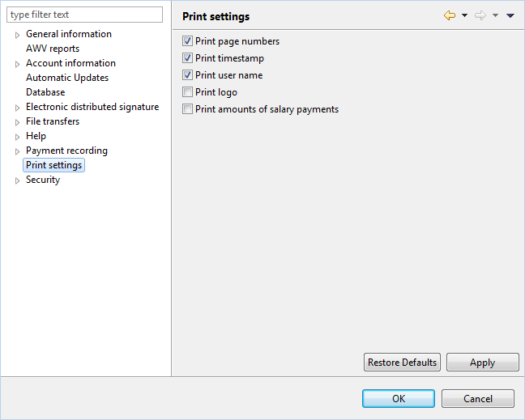Click the greyed forward navigation arrow

(x=480, y=15)
